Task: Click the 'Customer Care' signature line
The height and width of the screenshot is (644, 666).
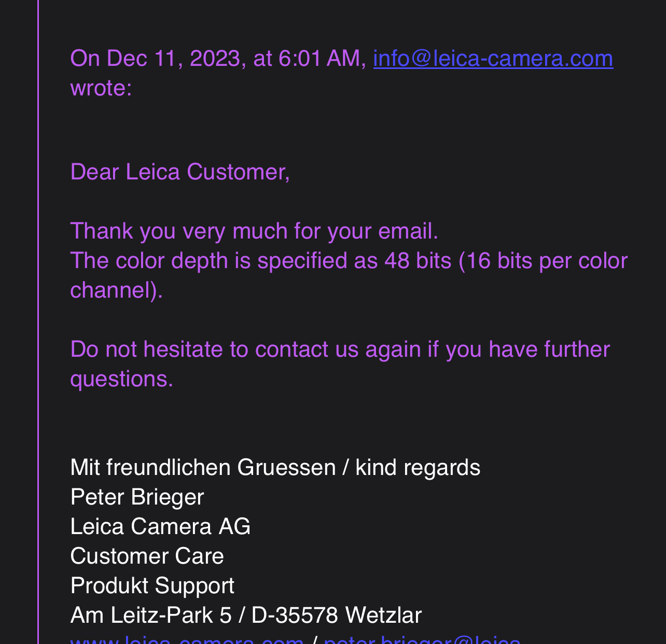Action: (x=147, y=556)
